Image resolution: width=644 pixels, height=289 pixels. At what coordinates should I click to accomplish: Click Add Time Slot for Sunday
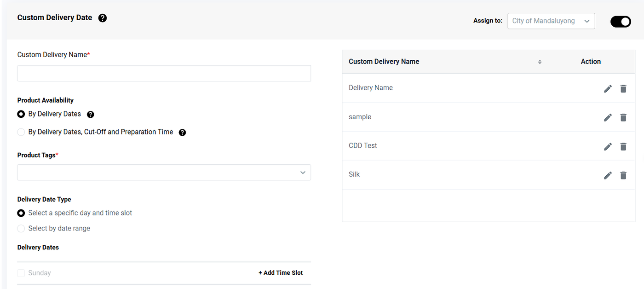[281, 273]
